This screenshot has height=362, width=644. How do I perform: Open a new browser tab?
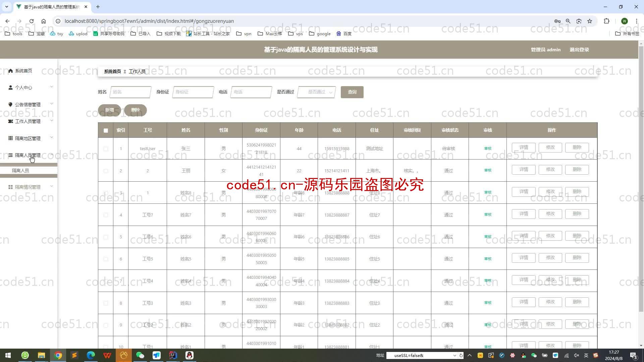coord(98,7)
